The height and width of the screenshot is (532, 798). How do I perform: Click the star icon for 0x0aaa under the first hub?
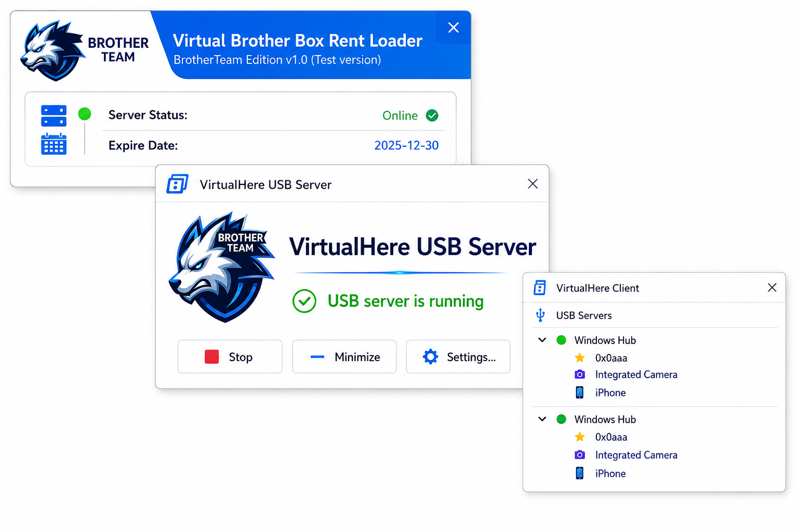(580, 358)
